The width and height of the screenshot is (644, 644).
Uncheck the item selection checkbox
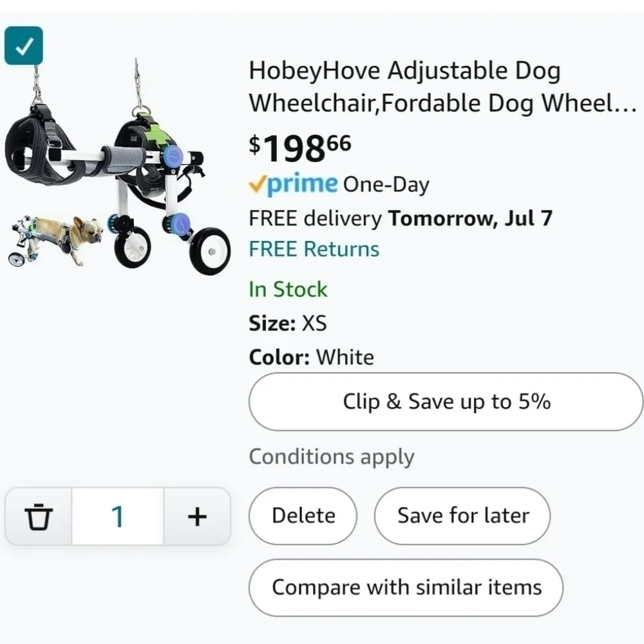point(23,46)
